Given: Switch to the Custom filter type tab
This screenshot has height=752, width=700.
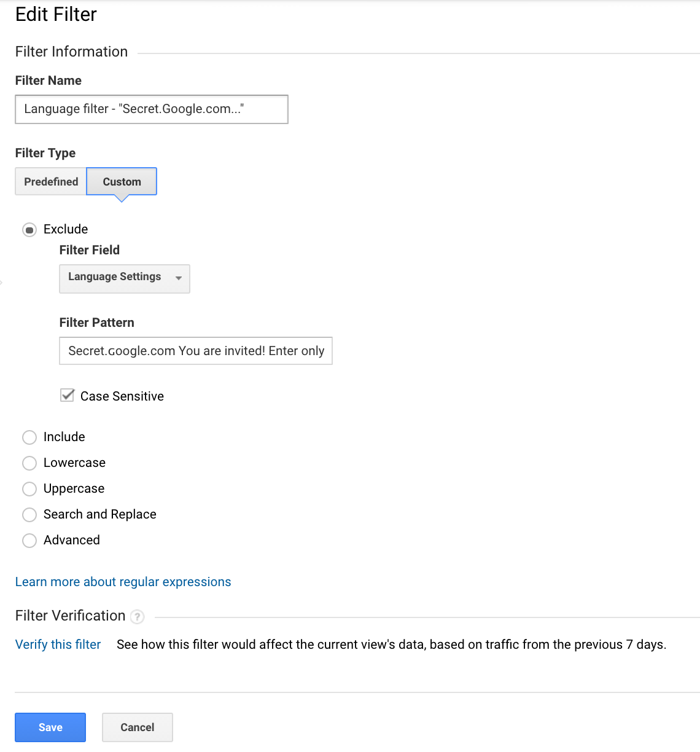Looking at the screenshot, I should point(122,181).
